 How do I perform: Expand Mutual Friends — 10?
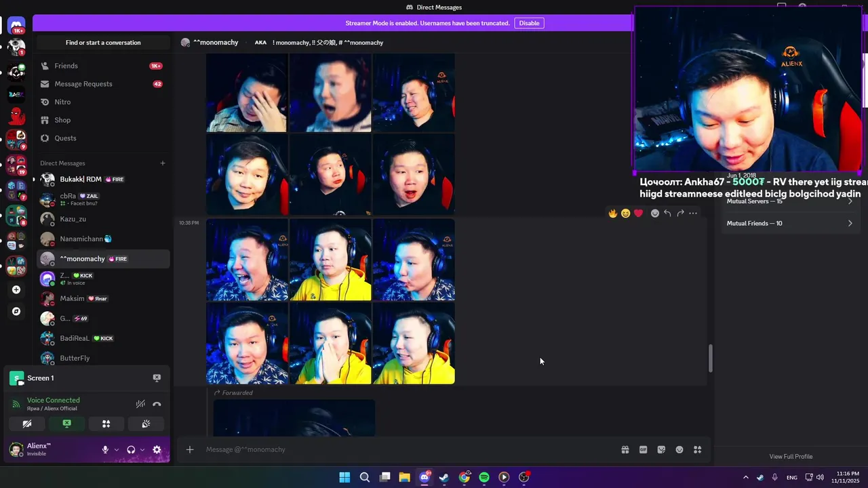pos(790,223)
